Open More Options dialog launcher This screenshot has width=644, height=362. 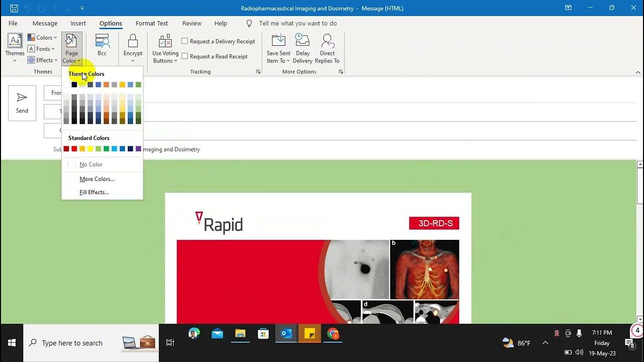[x=341, y=72]
